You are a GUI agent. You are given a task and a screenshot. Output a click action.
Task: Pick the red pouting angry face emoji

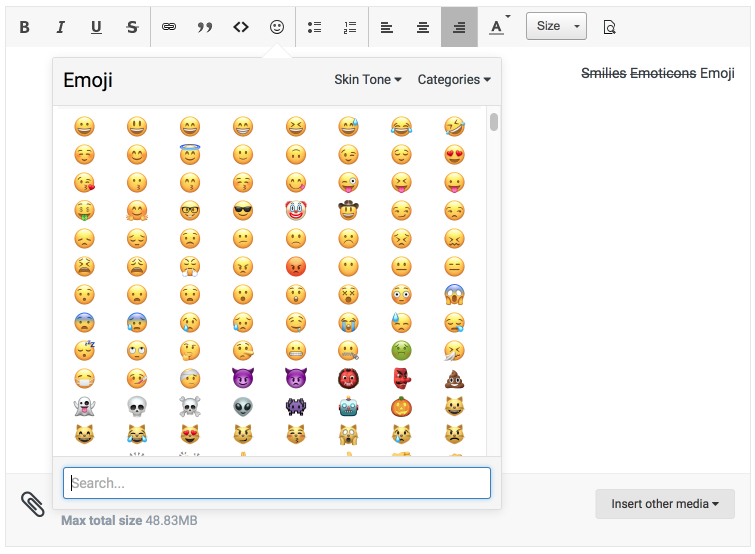[x=296, y=266]
